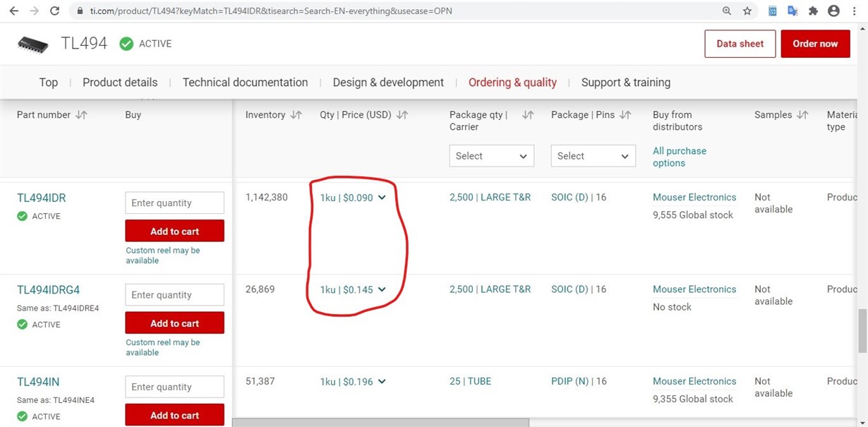
Task: Click the quantity field for TL494IN
Action: [x=174, y=387]
